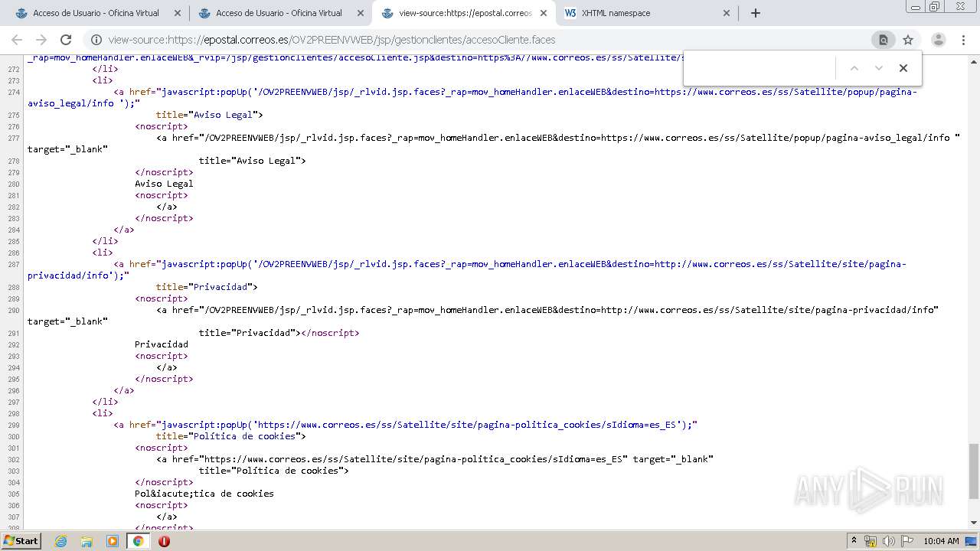
Task: Open the politica_cookies popUp link on line 299
Action: pos(426,425)
